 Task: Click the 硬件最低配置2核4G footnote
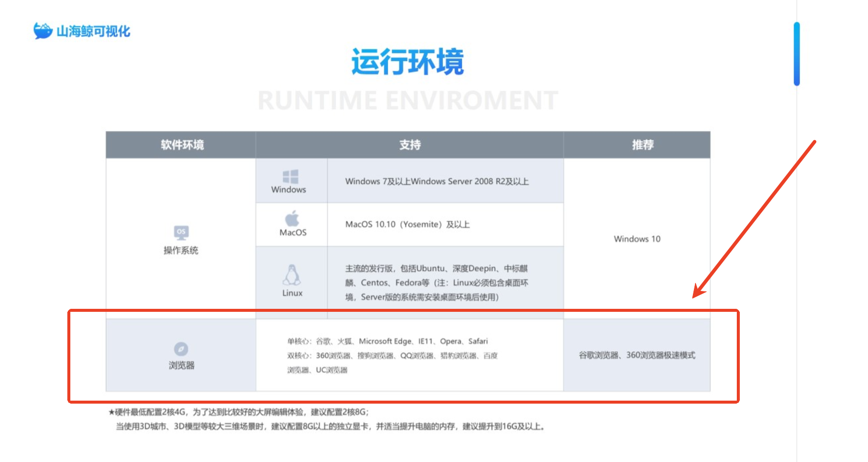239,412
